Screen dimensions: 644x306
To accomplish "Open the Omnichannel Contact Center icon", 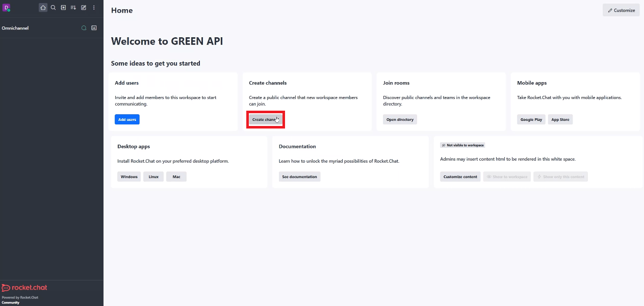I will point(94,28).
